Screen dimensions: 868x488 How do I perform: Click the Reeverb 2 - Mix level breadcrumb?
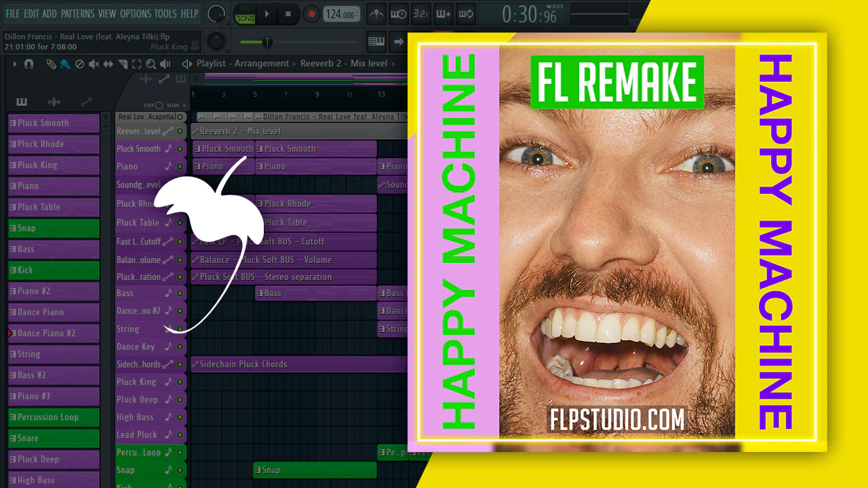(x=344, y=64)
